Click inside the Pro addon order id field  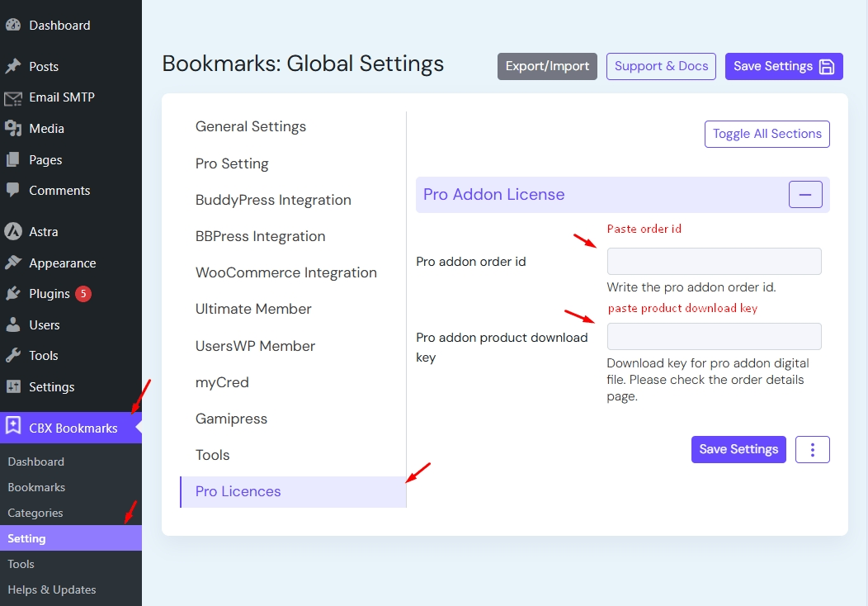click(x=713, y=261)
